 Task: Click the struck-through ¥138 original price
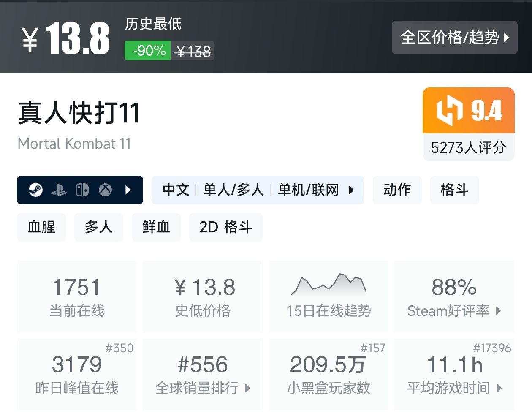(x=193, y=51)
